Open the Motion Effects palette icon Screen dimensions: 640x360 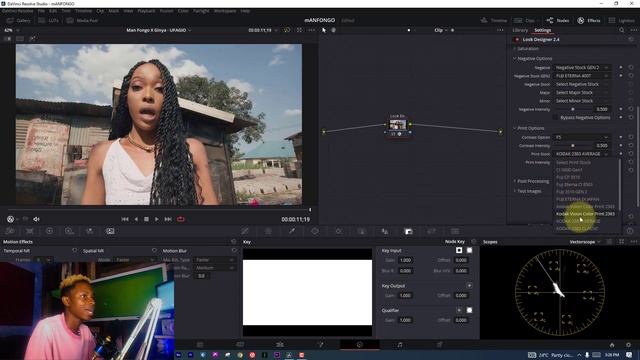(x=110, y=231)
